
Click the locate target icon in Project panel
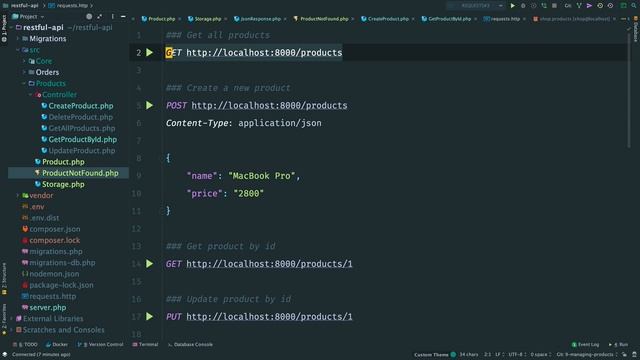(89, 17)
